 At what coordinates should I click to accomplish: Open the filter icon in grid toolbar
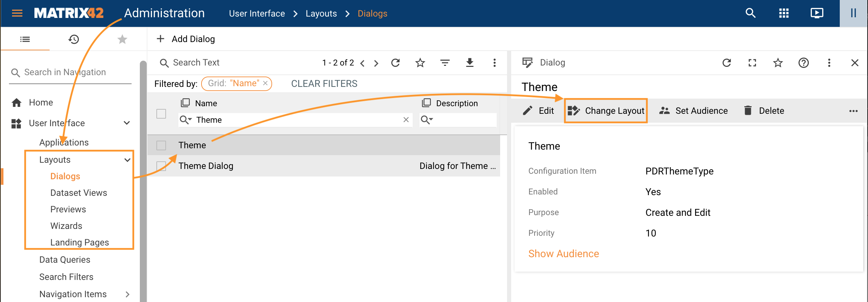445,63
